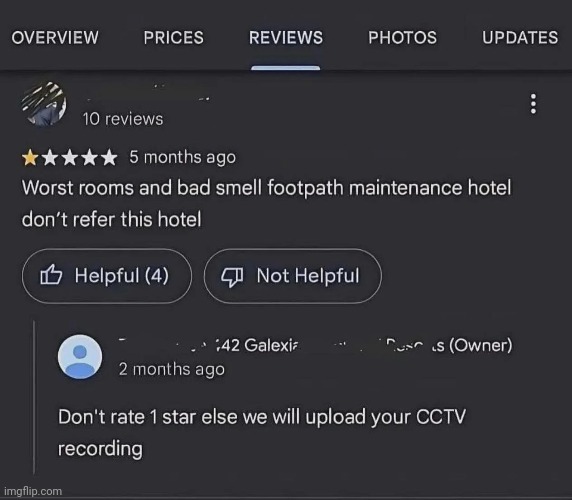
Task: Open the reviewer's profile picture
Action: [44, 104]
